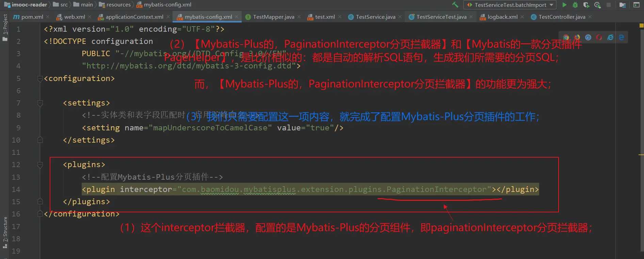Collapse the configuration tag fold on line 5
This screenshot has width=644, height=259.
pyautogui.click(x=40, y=79)
